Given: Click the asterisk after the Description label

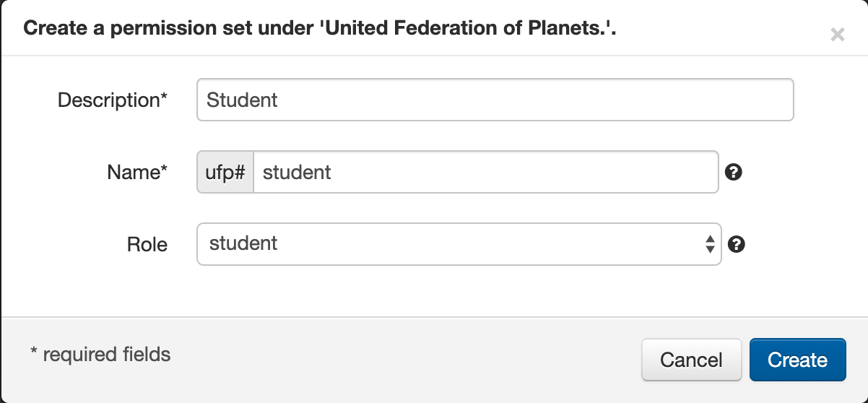Looking at the screenshot, I should tap(163, 97).
